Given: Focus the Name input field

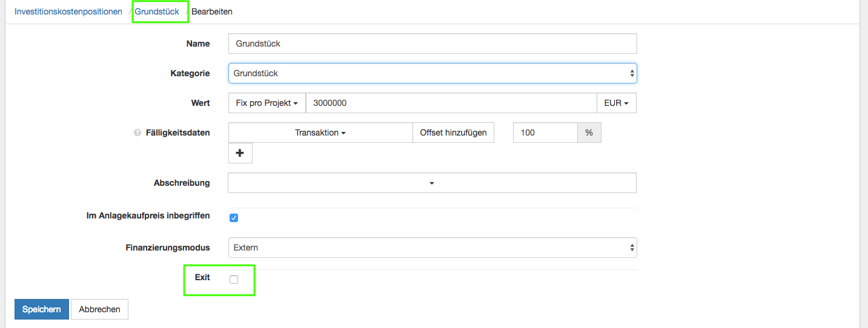Looking at the screenshot, I should click(x=432, y=44).
